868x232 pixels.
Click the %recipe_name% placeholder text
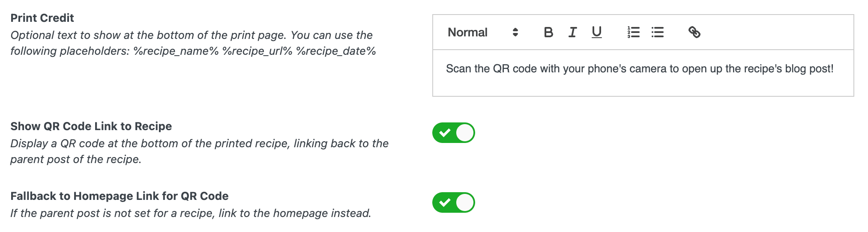[176, 51]
